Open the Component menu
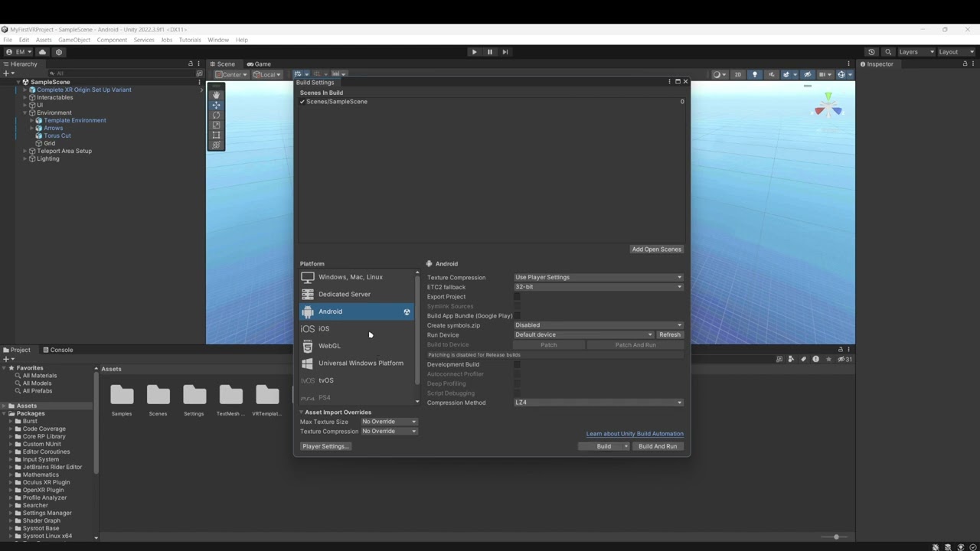Viewport: 980px width, 551px height. pos(112,40)
